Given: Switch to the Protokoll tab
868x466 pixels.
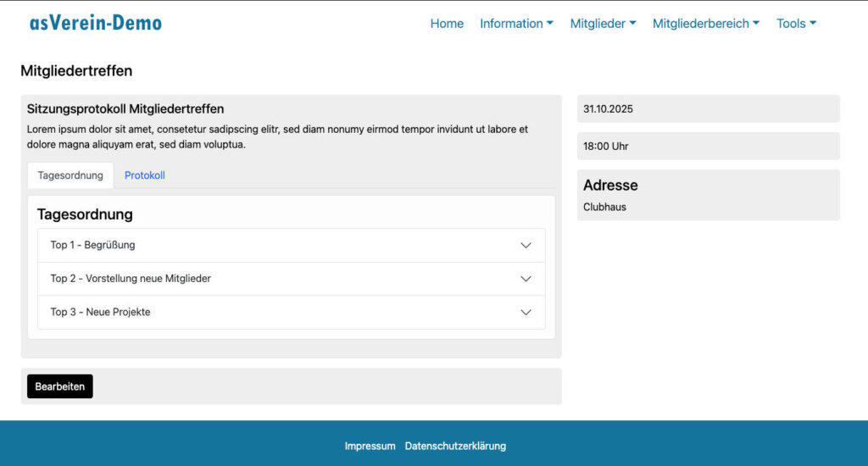Looking at the screenshot, I should pos(145,175).
